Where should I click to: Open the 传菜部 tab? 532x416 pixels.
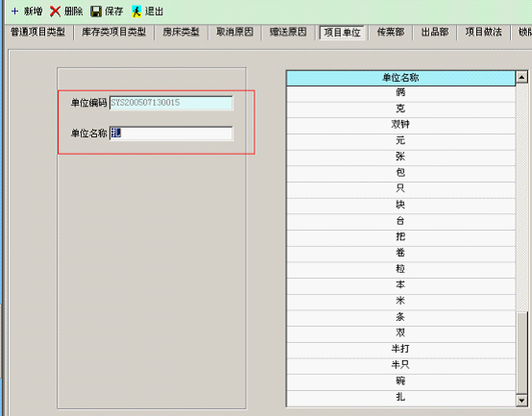point(391,32)
